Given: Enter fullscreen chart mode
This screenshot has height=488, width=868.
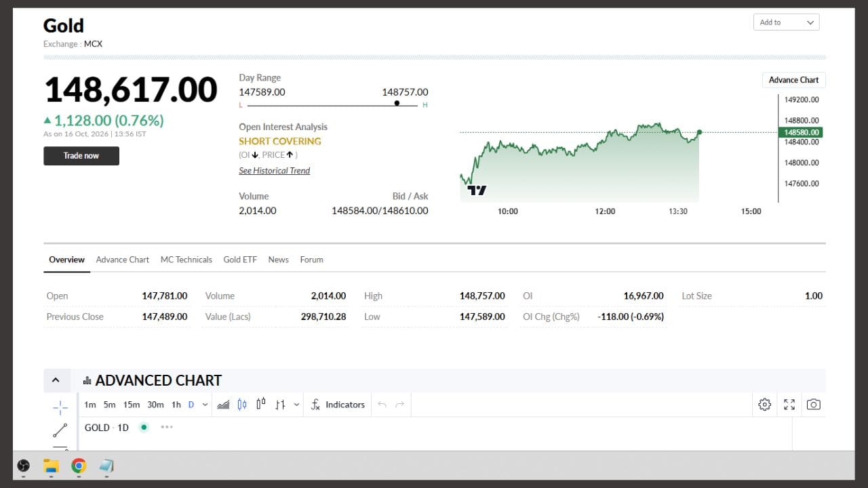Looking at the screenshot, I should [x=789, y=405].
